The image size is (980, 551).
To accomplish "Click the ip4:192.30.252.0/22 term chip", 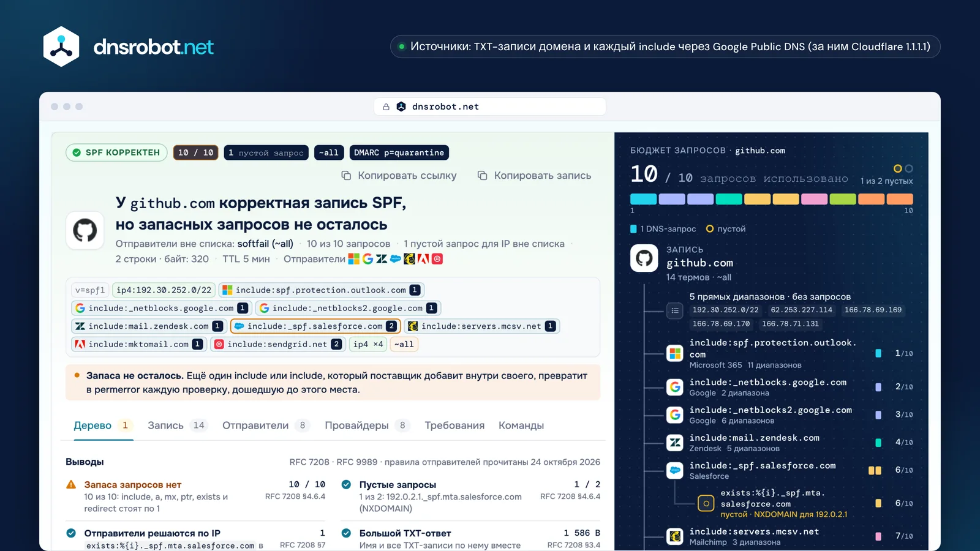I will point(164,290).
